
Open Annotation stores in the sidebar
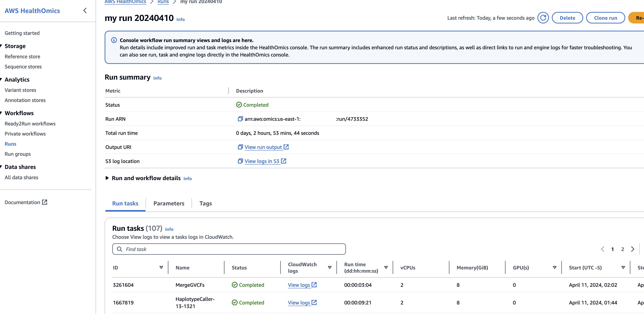point(25,100)
